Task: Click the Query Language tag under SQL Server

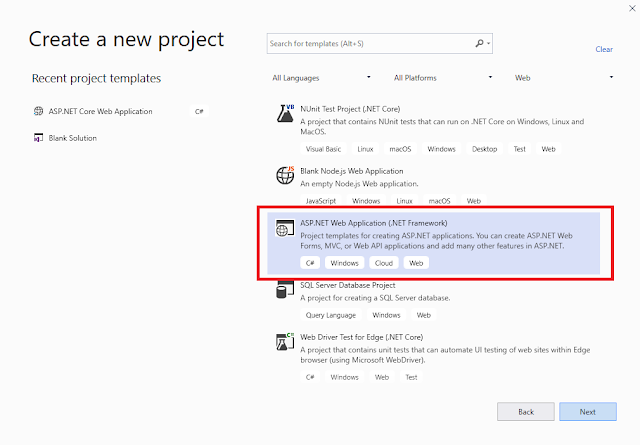Action: [x=331, y=315]
